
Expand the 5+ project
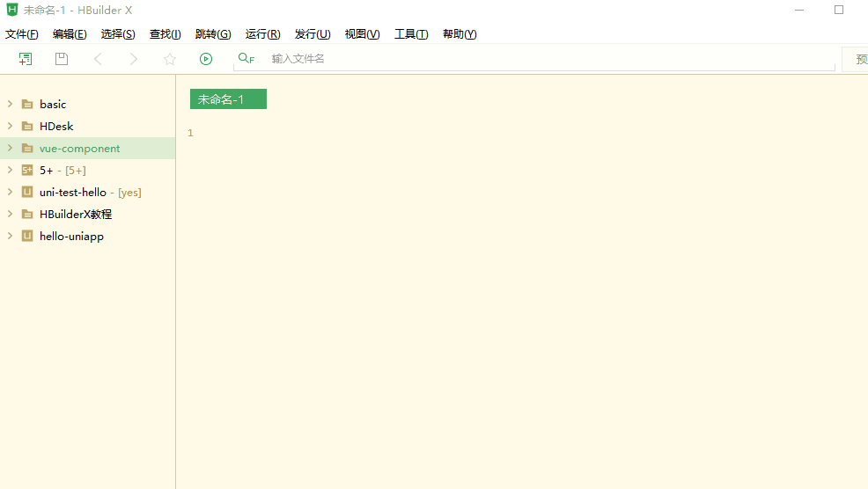10,171
